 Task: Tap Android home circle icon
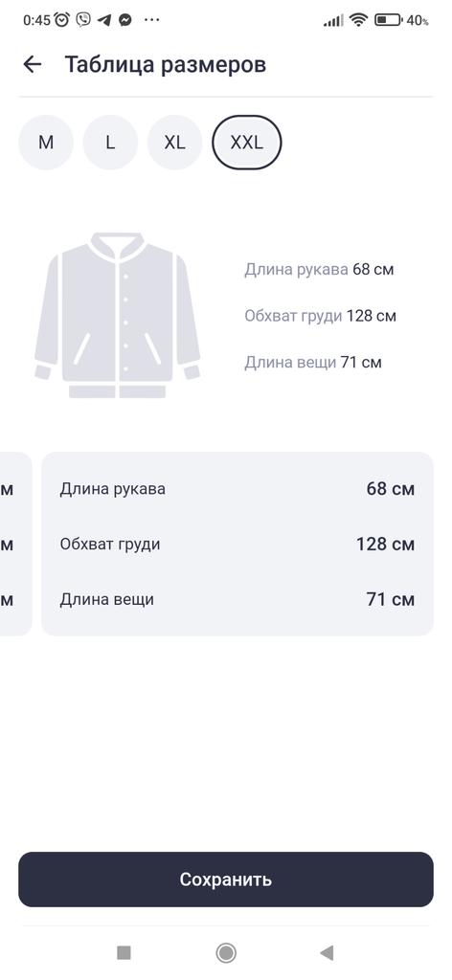(226, 952)
